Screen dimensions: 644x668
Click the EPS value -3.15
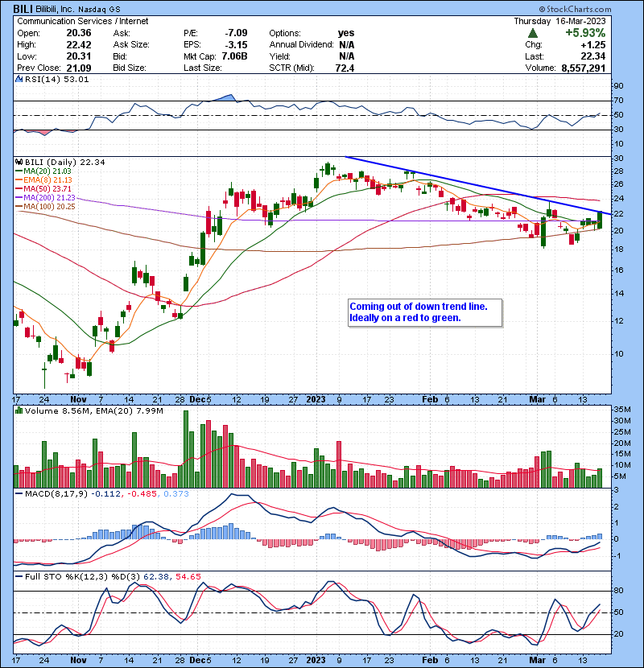(x=236, y=45)
